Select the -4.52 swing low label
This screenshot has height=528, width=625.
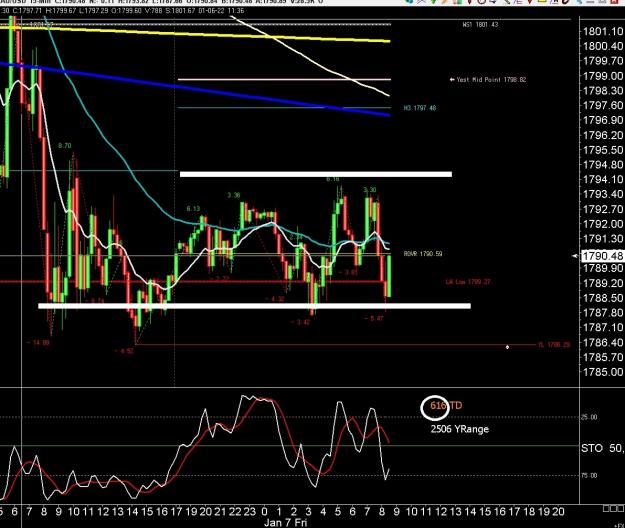coord(124,351)
